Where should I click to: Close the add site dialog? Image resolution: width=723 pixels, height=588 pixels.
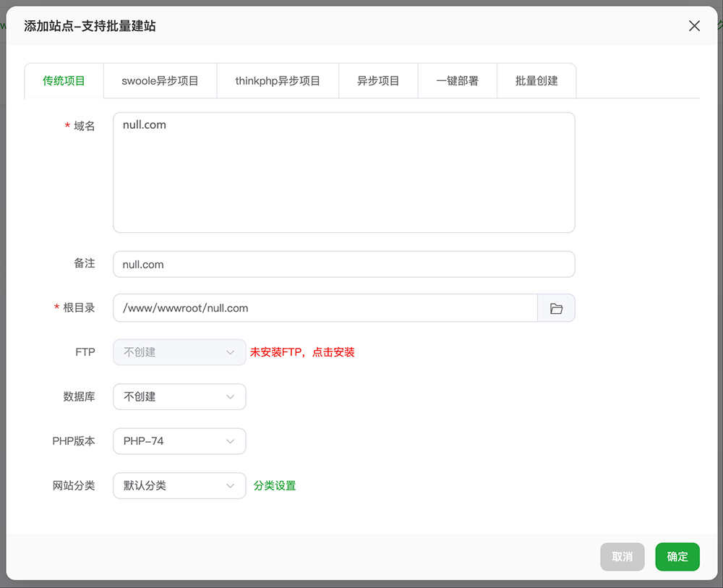(694, 26)
